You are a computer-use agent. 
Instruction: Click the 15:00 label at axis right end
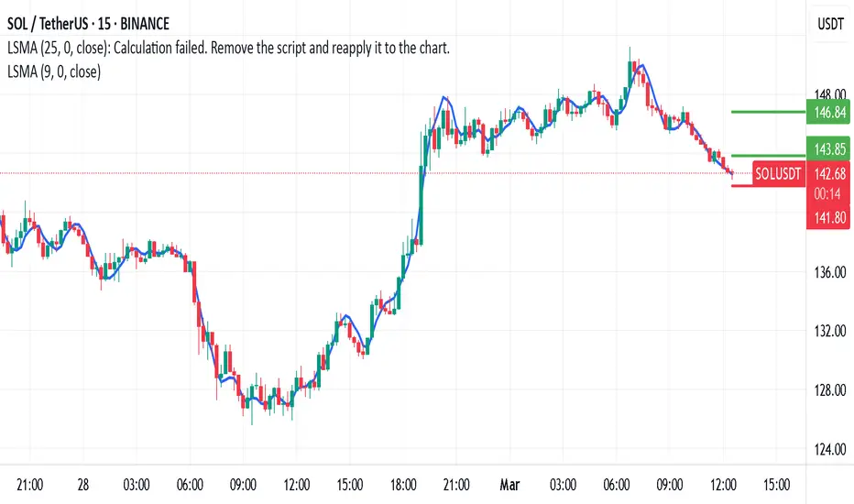[x=776, y=485]
